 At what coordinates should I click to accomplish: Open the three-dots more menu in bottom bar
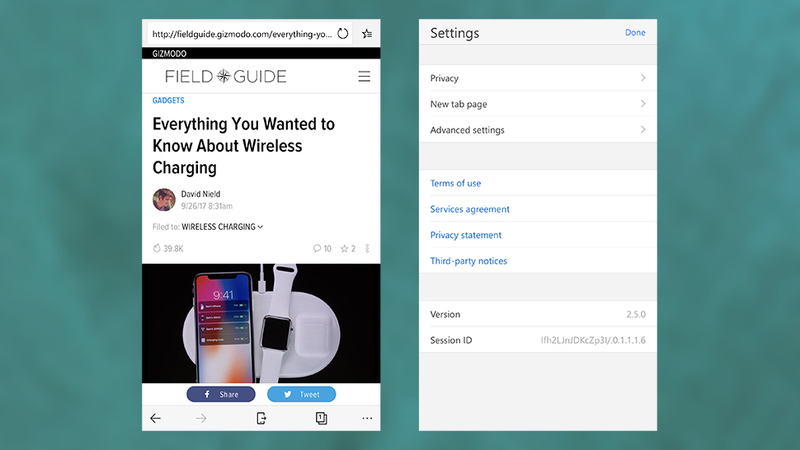coord(367,418)
